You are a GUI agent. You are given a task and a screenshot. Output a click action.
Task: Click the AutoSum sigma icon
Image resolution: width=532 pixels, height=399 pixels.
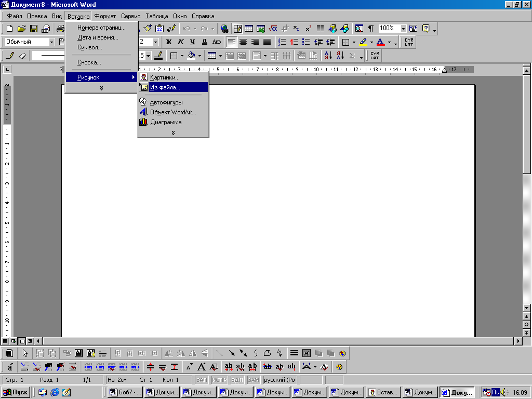coord(352,56)
